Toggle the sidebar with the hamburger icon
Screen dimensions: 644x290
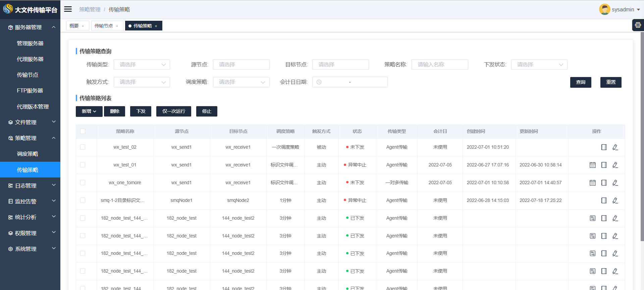pos(68,9)
